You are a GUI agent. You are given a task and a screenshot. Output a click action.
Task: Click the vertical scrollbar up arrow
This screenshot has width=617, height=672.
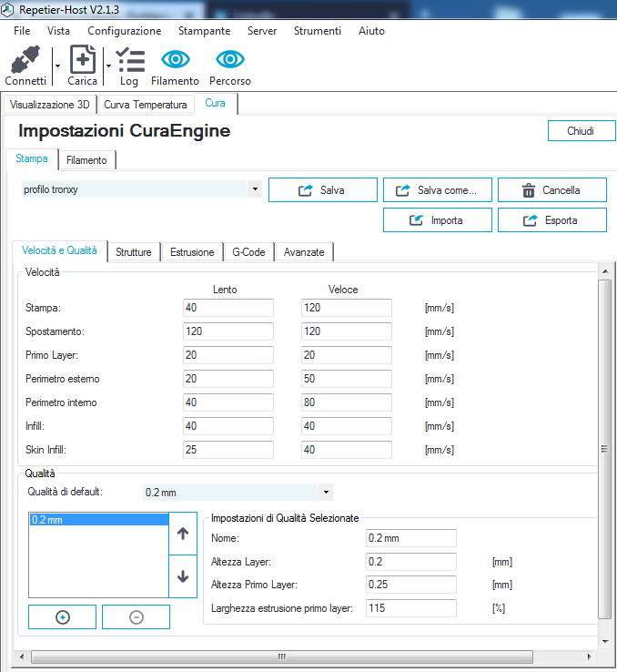click(605, 271)
